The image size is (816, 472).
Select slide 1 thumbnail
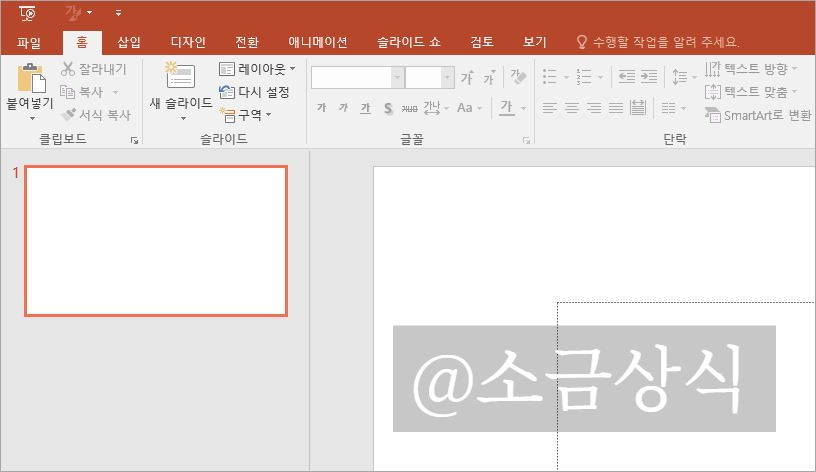tap(156, 241)
